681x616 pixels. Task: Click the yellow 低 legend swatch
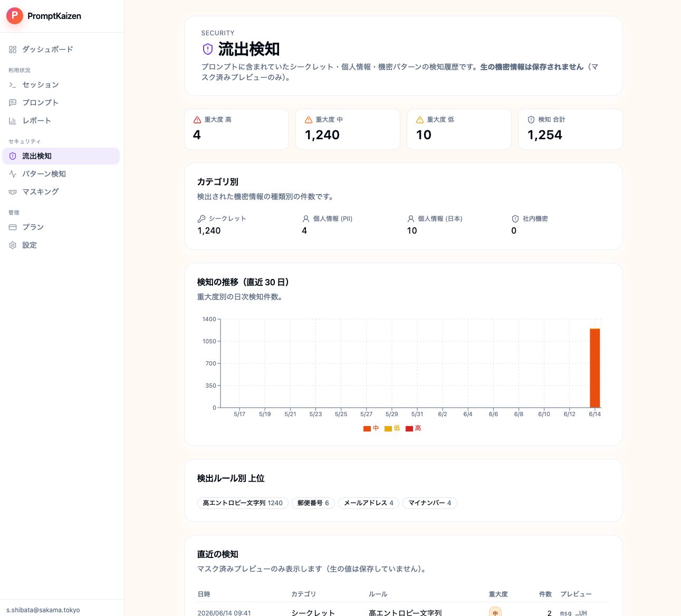(388, 429)
